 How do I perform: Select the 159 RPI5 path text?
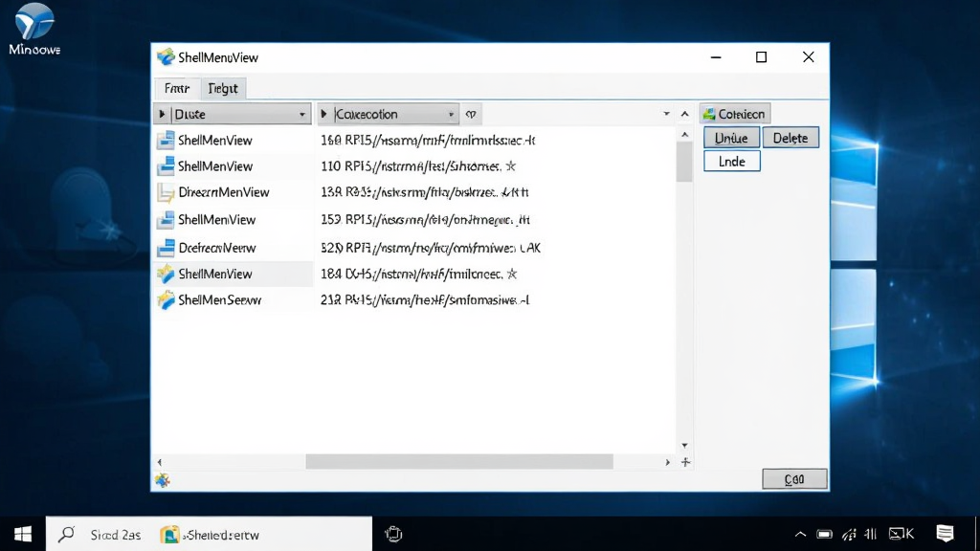(x=425, y=220)
